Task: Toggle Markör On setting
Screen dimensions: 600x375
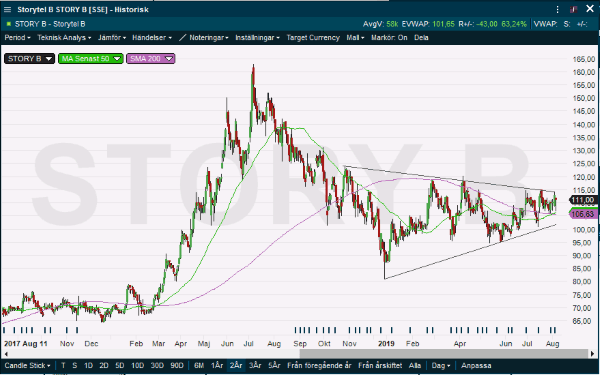Action: [389, 38]
